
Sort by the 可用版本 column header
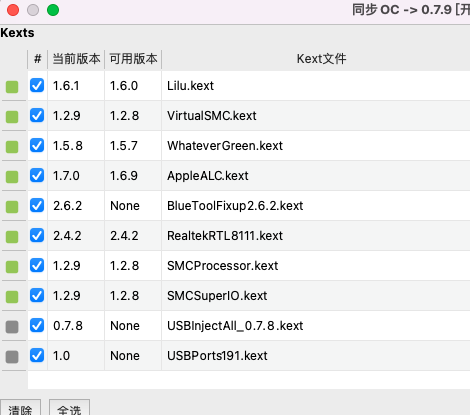(133, 59)
